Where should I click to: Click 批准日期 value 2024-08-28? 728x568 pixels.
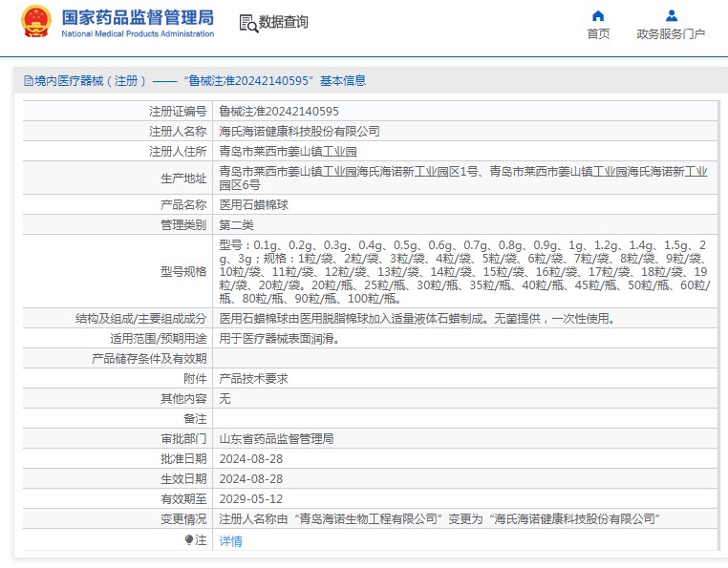[x=250, y=459]
